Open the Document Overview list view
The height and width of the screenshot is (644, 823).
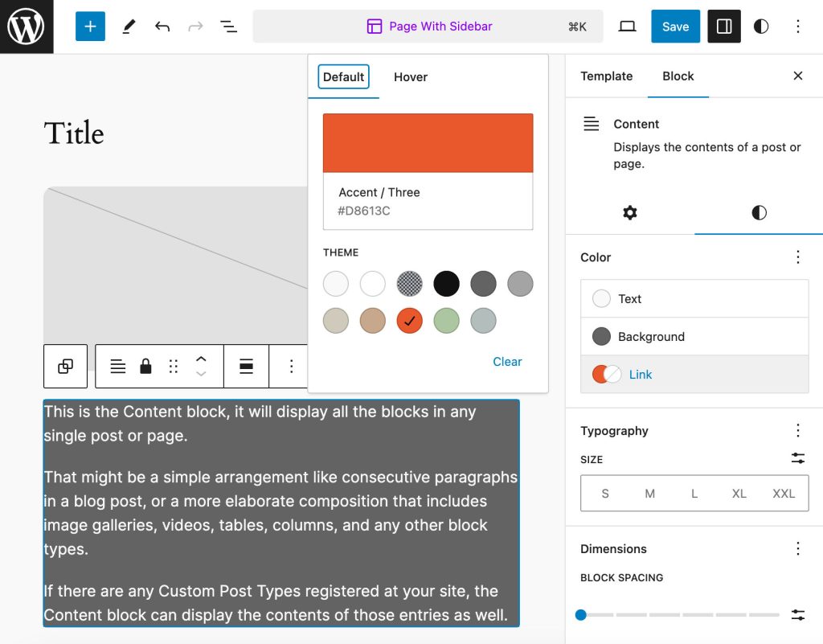(x=228, y=26)
